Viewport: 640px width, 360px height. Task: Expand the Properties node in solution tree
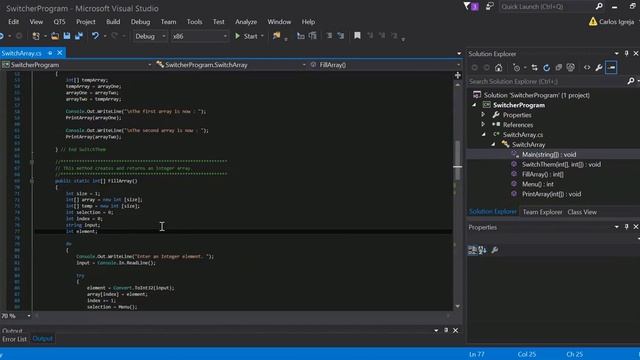point(483,115)
